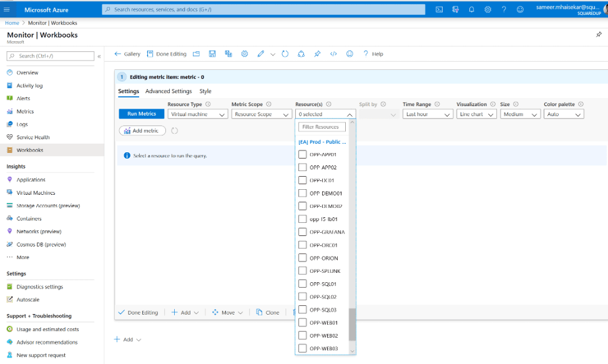Expand the bottom Add dropdown below the editor
Viewport: 608px width, 364px height.
click(127, 340)
